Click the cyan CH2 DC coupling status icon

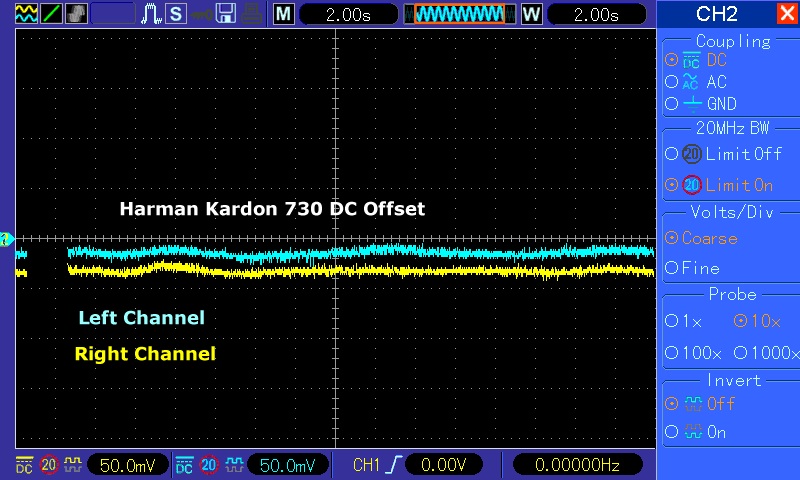184,465
